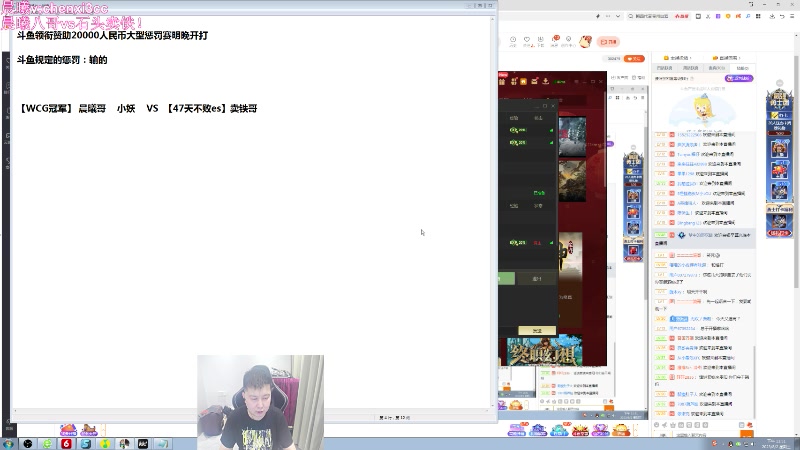Click the volume icon in system tray
Screen dimensions: 800x450
(x=753, y=444)
